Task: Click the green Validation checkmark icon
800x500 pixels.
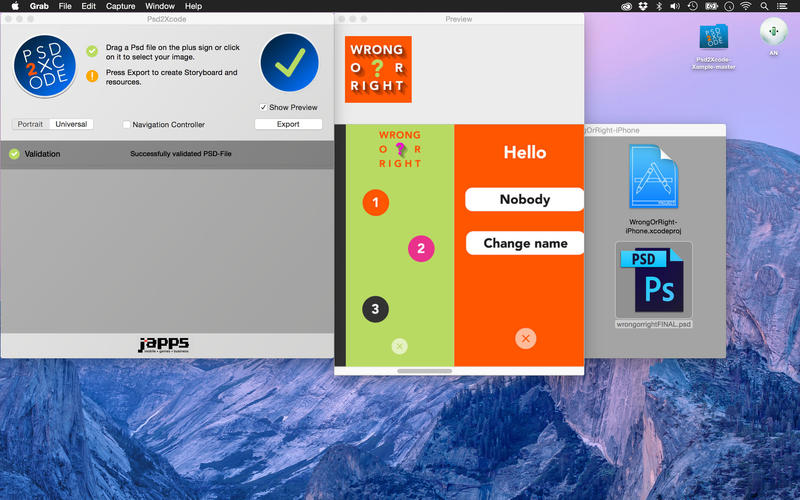Action: pyautogui.click(x=14, y=154)
